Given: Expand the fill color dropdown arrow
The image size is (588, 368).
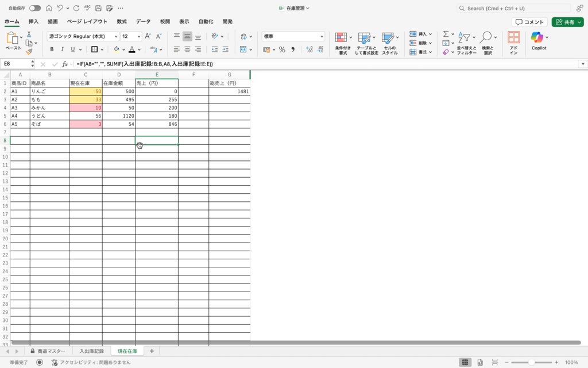Looking at the screenshot, I should pos(123,49).
